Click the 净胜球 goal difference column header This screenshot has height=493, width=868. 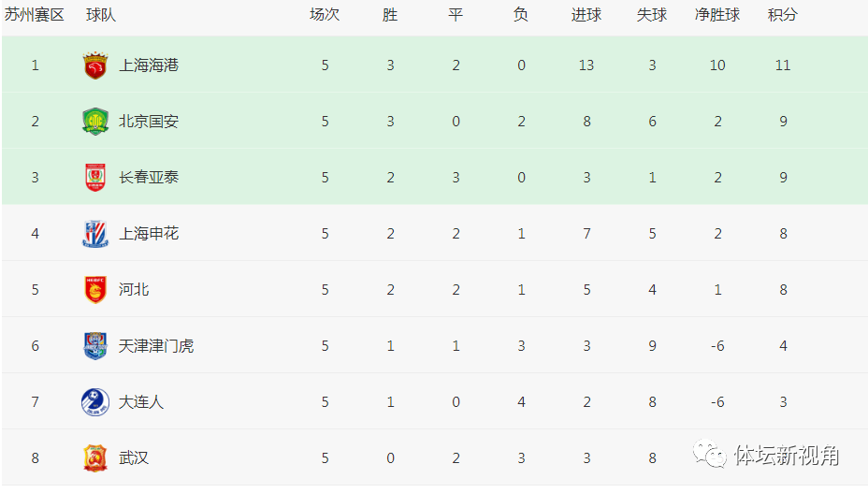click(x=717, y=16)
